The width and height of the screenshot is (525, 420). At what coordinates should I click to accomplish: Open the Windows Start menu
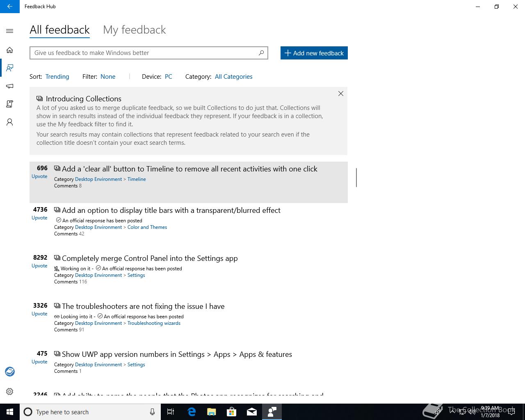click(10, 412)
